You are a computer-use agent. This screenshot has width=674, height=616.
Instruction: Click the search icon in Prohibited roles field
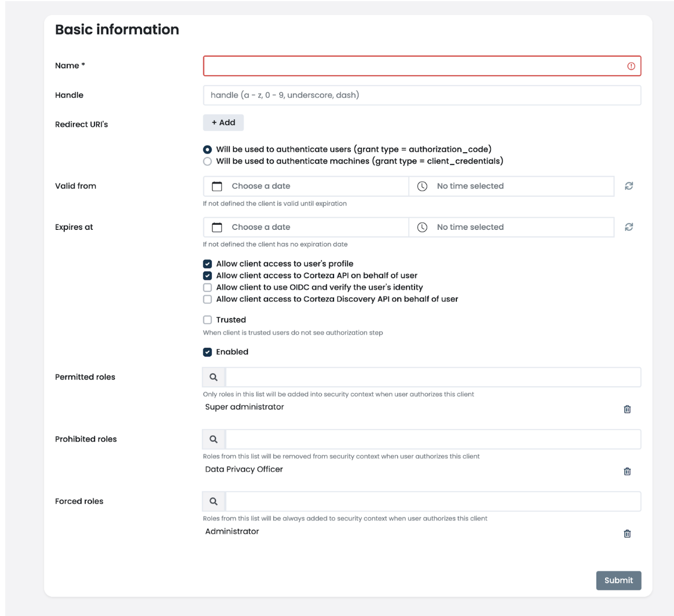click(213, 439)
